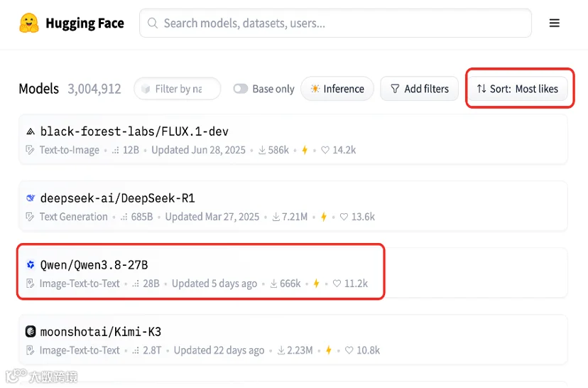Click the download icon on Kimi-K3 row
The image size is (588, 388).
tap(281, 350)
